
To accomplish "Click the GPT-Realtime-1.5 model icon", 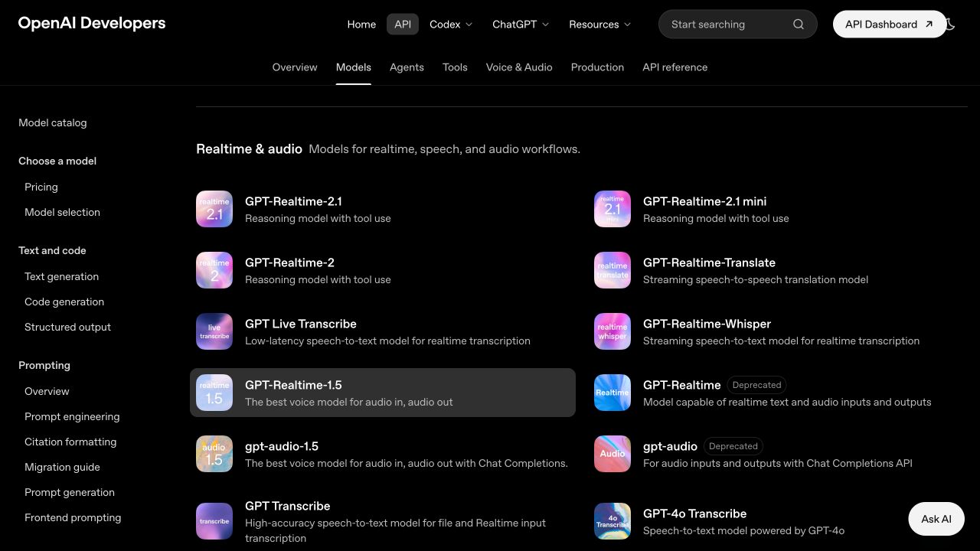I will coord(214,393).
